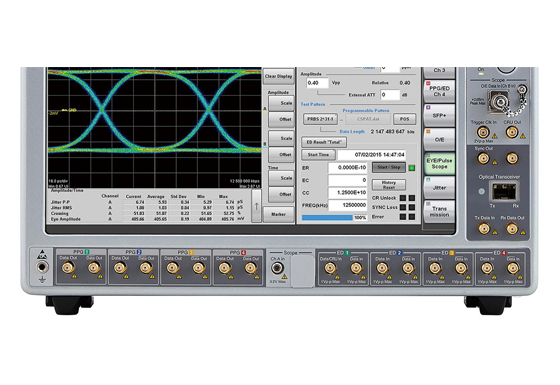Open the SFP+ tab
The width and height of the screenshot is (560, 385).
(x=439, y=115)
